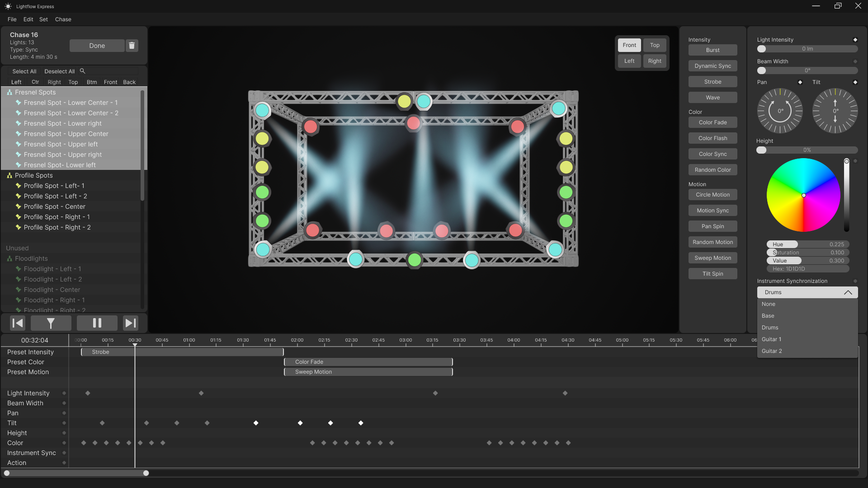Open the light search magnifier icon
The image size is (868, 488).
[x=82, y=71]
